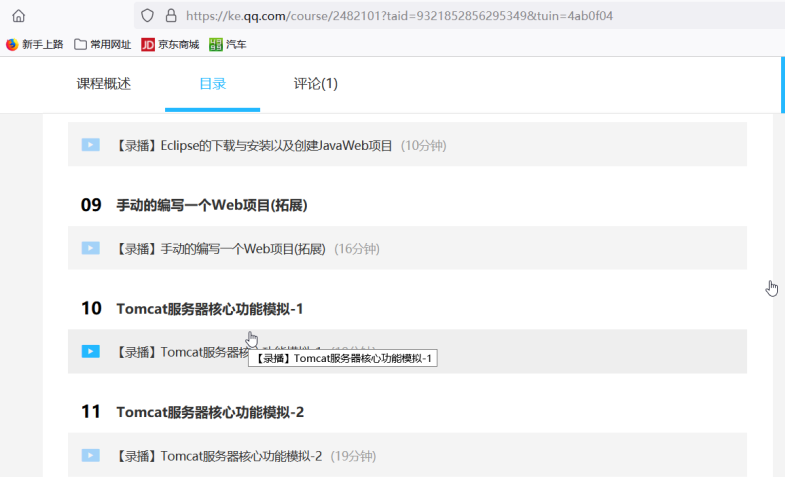Open the 评论(1) tab
The width and height of the screenshot is (785, 477).
point(315,84)
